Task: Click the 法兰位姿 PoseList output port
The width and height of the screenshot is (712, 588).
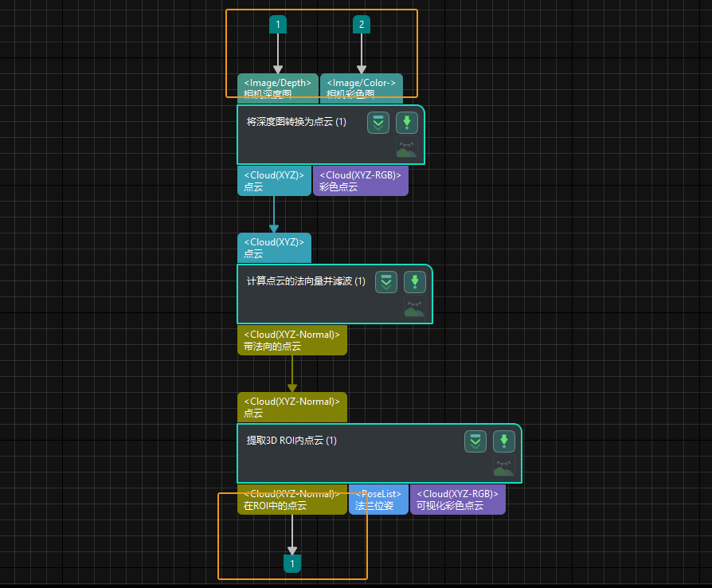Action: (x=378, y=500)
